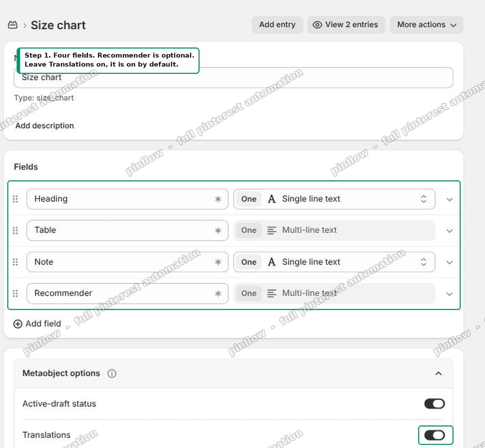Image resolution: width=485 pixels, height=448 pixels.
Task: Expand the Recommender field row chevron
Action: (x=449, y=294)
